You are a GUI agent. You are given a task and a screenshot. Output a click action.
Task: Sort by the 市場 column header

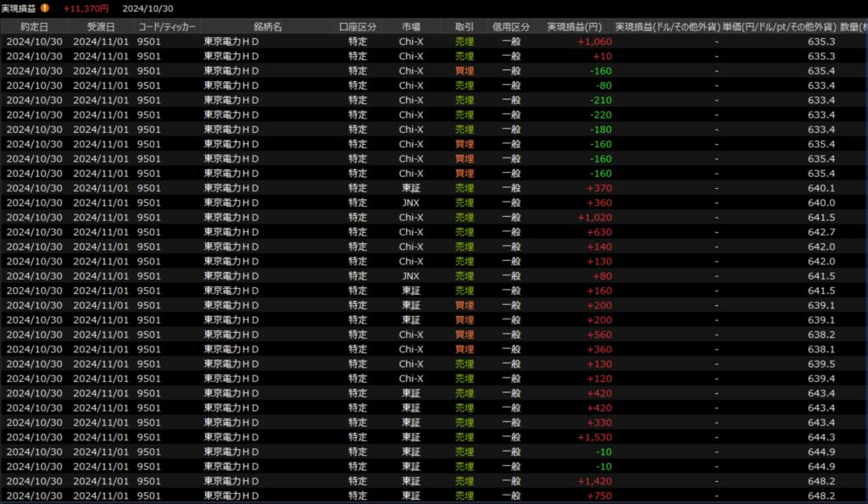click(x=411, y=27)
